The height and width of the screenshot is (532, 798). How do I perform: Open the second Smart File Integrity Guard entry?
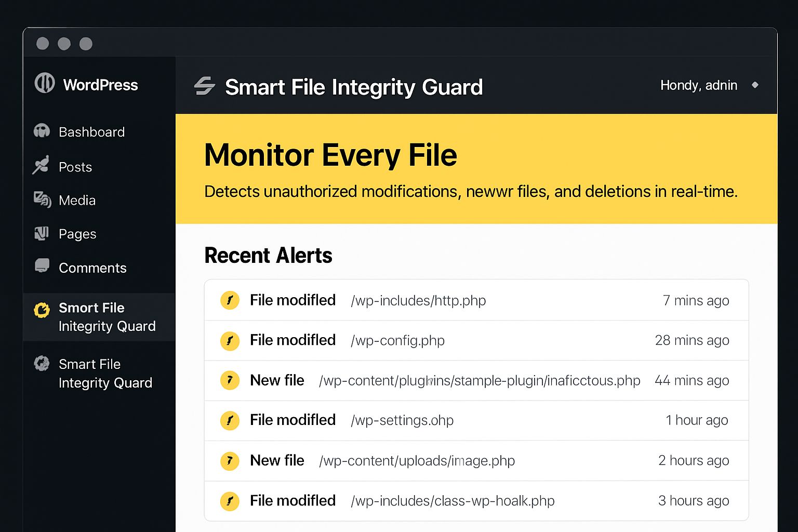tap(105, 374)
